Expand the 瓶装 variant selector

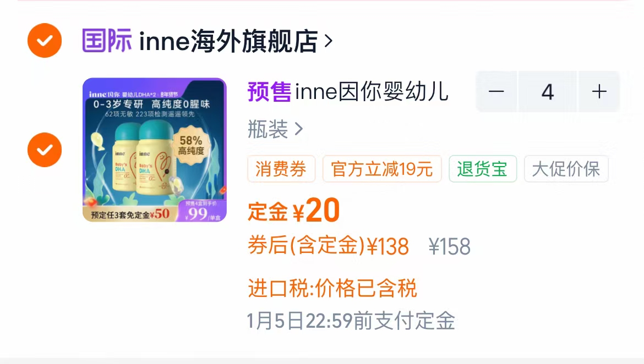click(x=275, y=130)
